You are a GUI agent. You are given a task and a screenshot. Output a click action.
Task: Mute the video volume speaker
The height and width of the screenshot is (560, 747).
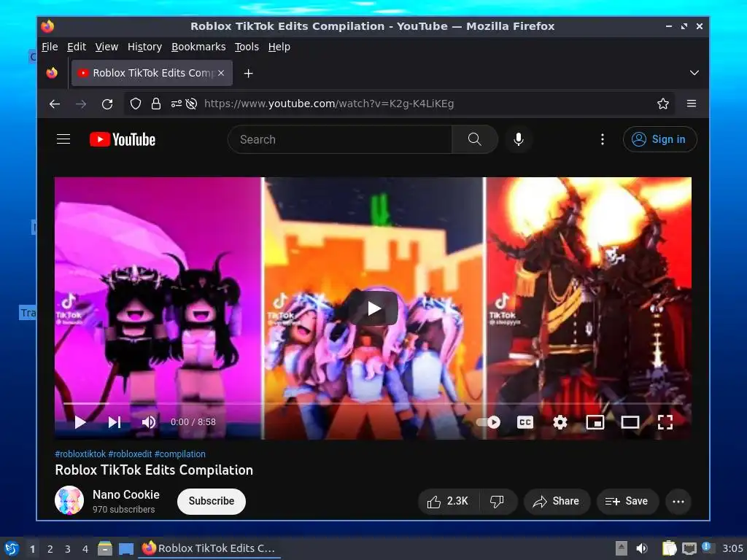[149, 422]
